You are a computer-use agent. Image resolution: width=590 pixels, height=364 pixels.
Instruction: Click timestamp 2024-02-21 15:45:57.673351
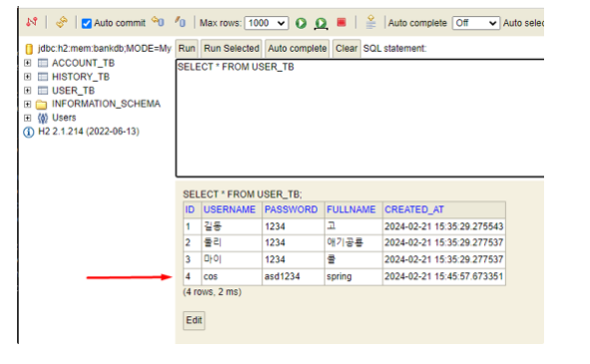coord(443,276)
